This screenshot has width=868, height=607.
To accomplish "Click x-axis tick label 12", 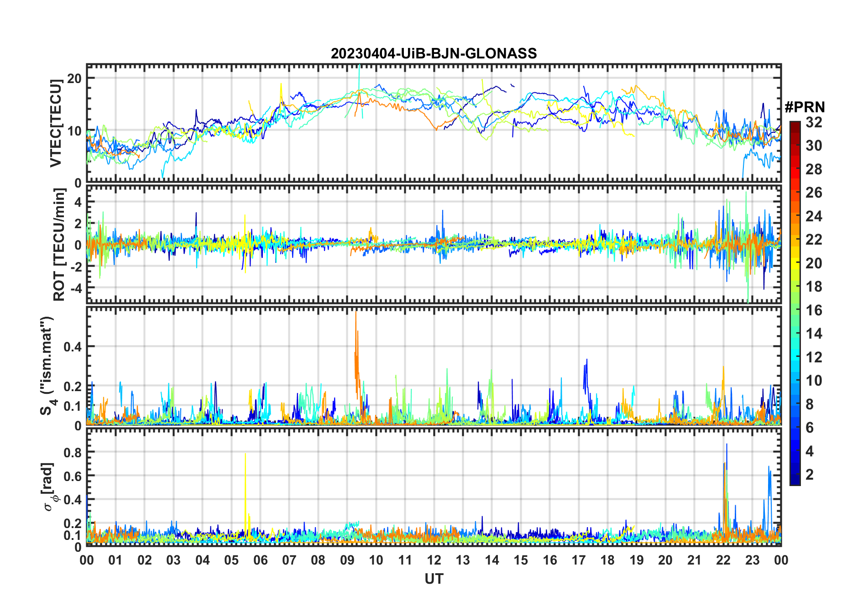I will (x=434, y=560).
